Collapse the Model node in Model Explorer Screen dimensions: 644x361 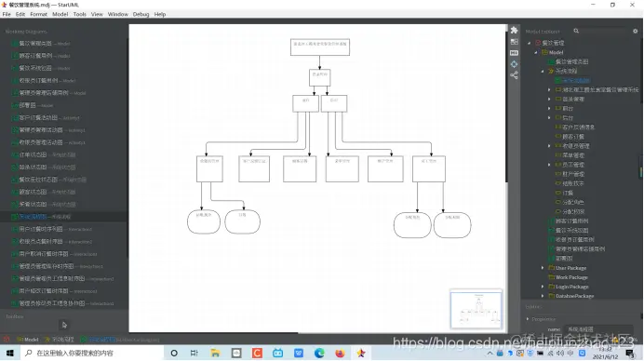click(x=536, y=52)
